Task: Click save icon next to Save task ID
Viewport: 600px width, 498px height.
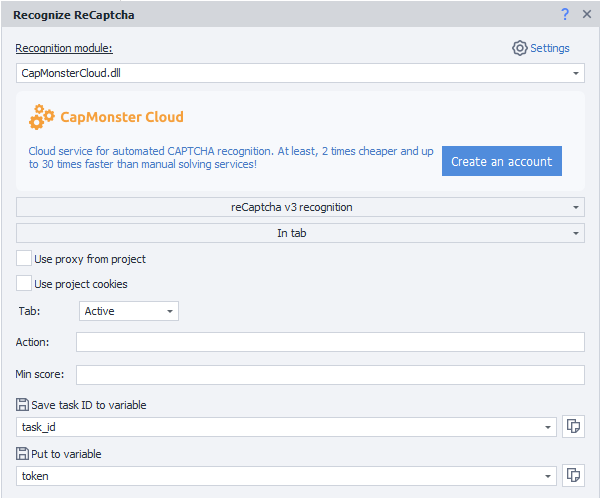Action: (x=23, y=404)
